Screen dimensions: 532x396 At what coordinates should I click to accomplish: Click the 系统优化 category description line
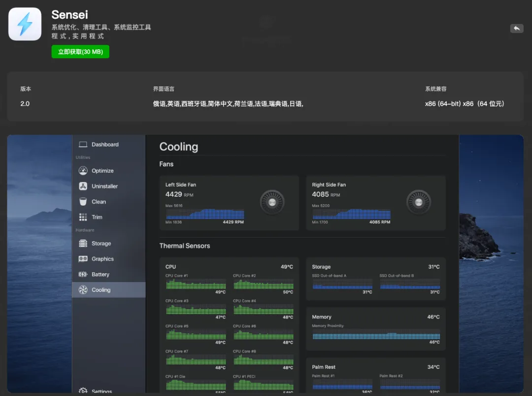tap(101, 27)
